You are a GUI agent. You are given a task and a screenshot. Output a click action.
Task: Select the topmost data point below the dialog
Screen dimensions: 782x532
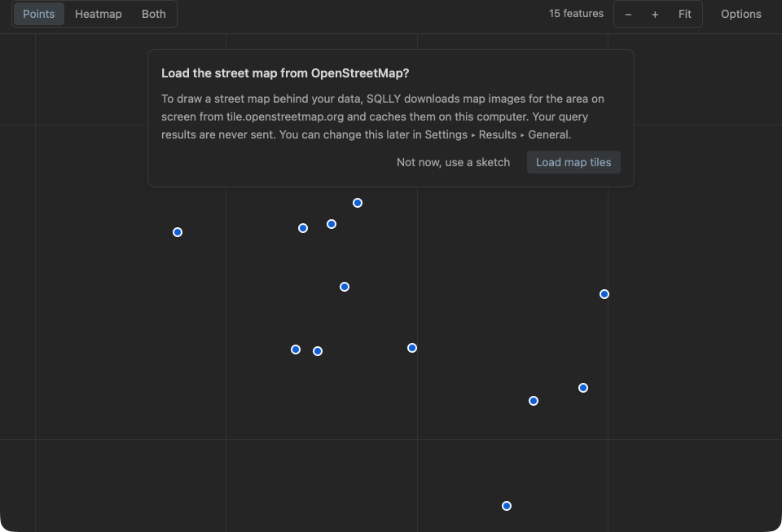[x=358, y=203]
